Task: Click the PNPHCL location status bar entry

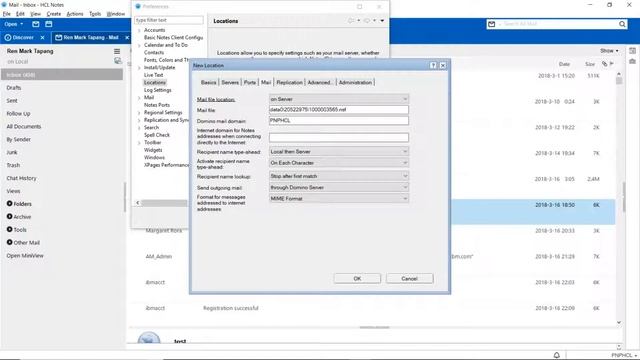Action: tap(623, 356)
